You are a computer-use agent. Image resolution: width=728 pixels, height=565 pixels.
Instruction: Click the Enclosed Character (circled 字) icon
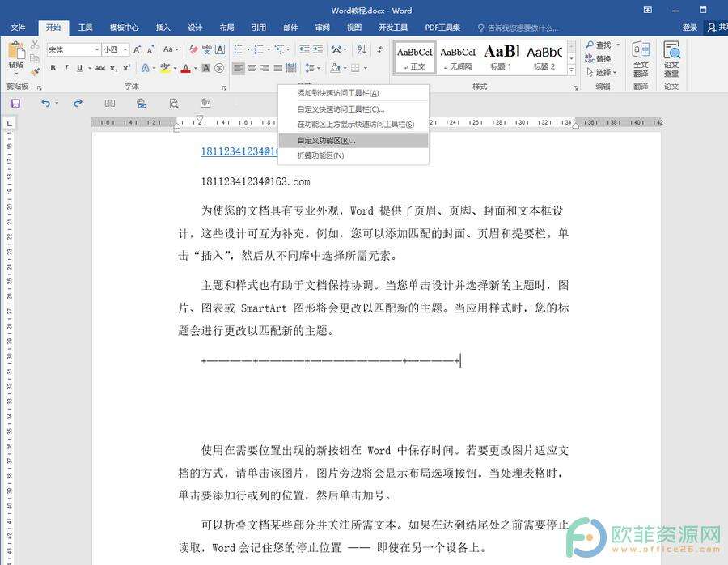(x=219, y=68)
